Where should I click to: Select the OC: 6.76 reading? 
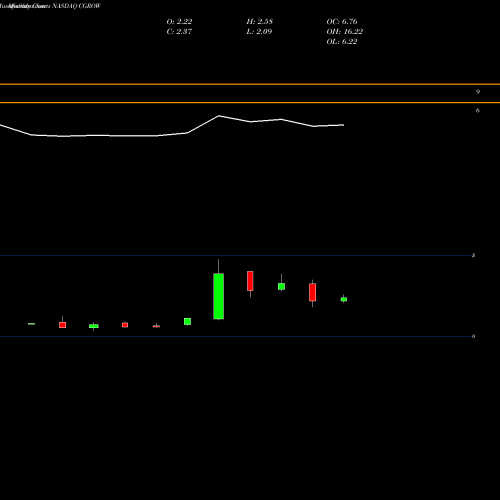pos(342,22)
